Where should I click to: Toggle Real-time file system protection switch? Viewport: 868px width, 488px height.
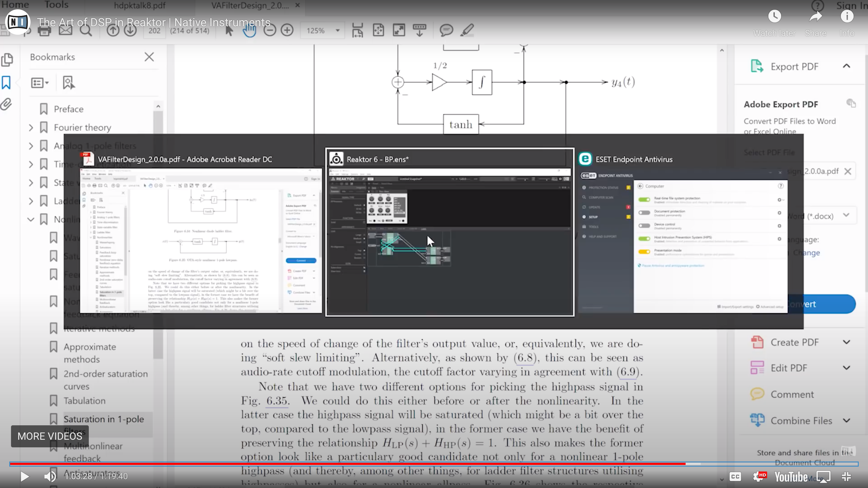point(644,199)
